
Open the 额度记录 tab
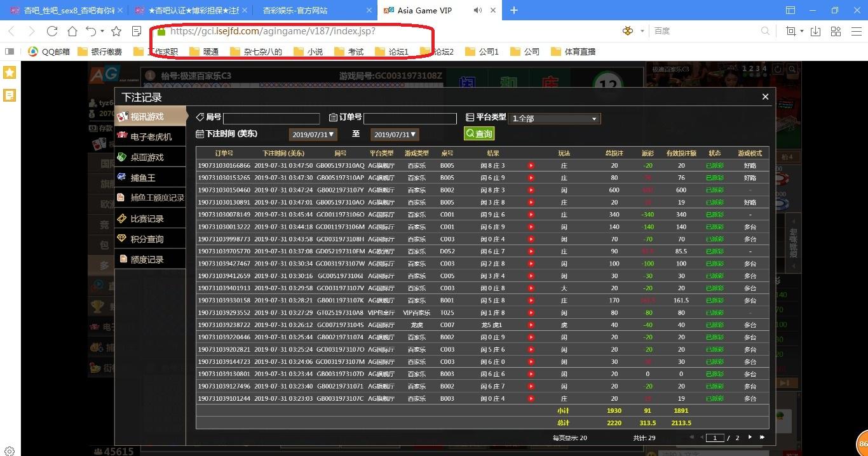click(151, 259)
